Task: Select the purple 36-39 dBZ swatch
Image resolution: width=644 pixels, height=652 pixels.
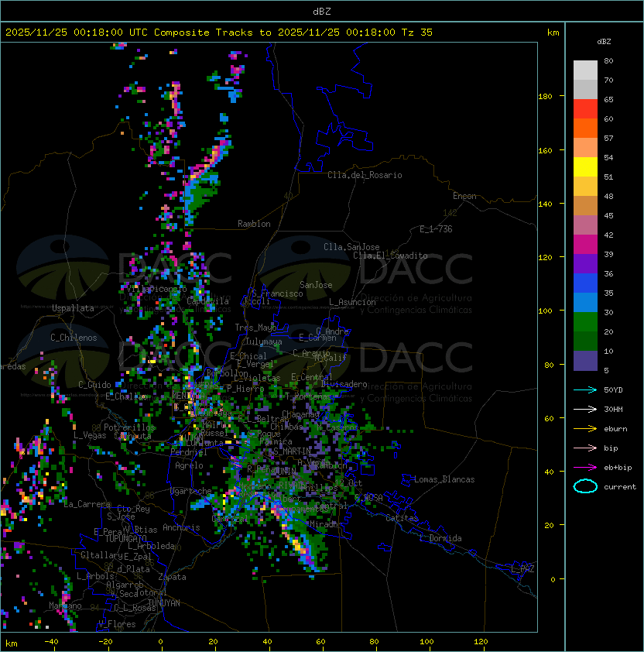Action: coord(585,264)
